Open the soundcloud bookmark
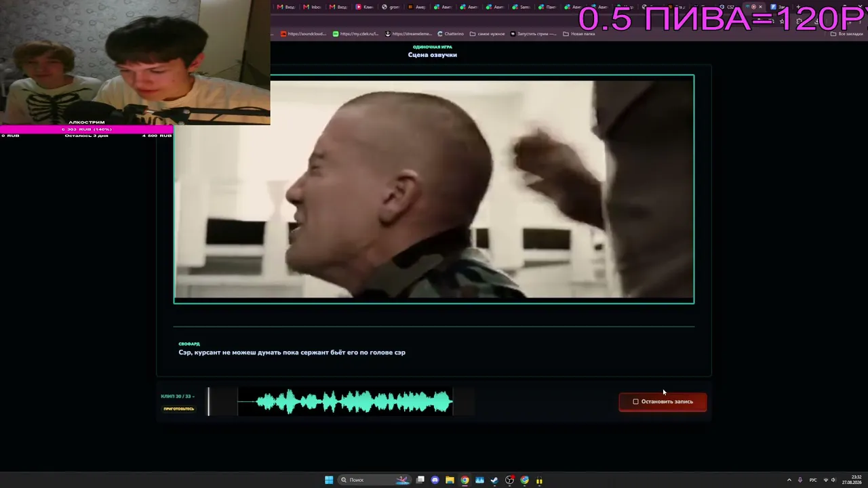The image size is (868, 488). pyautogui.click(x=303, y=34)
